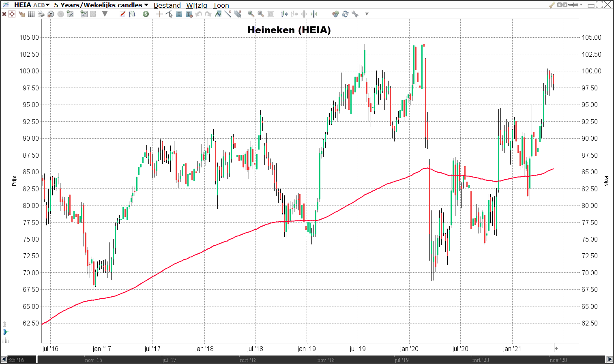Click the 'jan '19' time axis label
Viewport: 614px width, 364px height.
click(x=307, y=349)
